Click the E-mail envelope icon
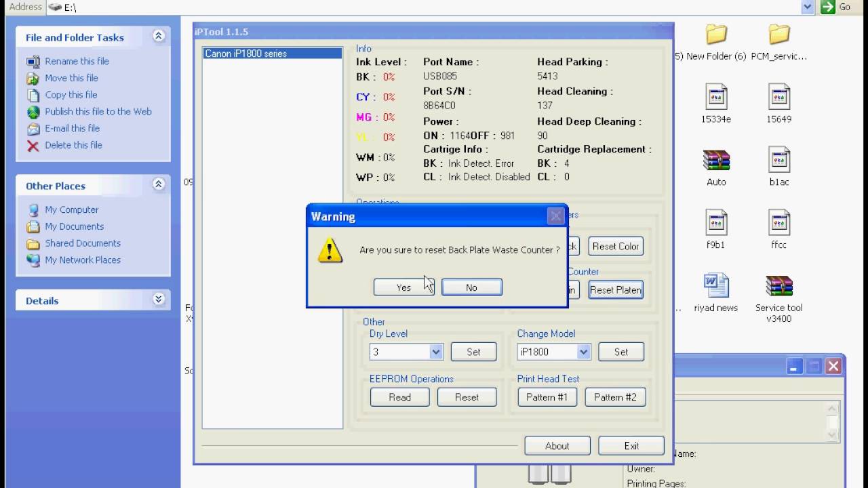Image resolution: width=868 pixels, height=488 pixels. [x=33, y=129]
